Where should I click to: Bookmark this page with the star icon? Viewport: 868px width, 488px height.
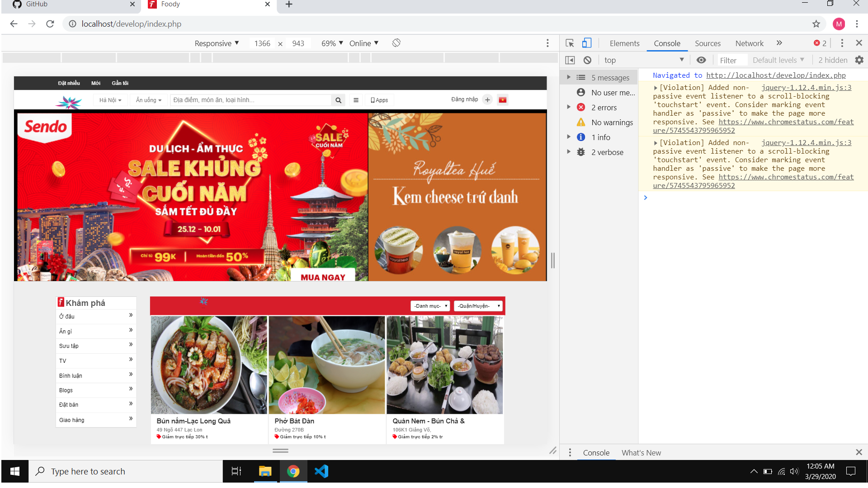[x=816, y=24]
